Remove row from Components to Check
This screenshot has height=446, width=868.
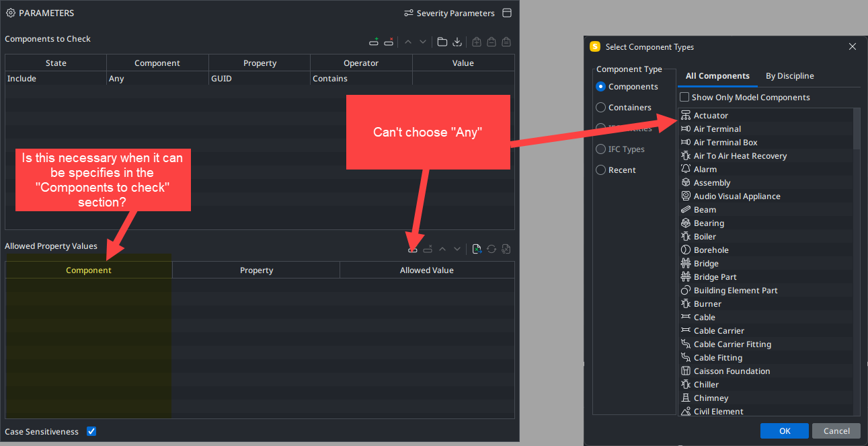tap(389, 42)
